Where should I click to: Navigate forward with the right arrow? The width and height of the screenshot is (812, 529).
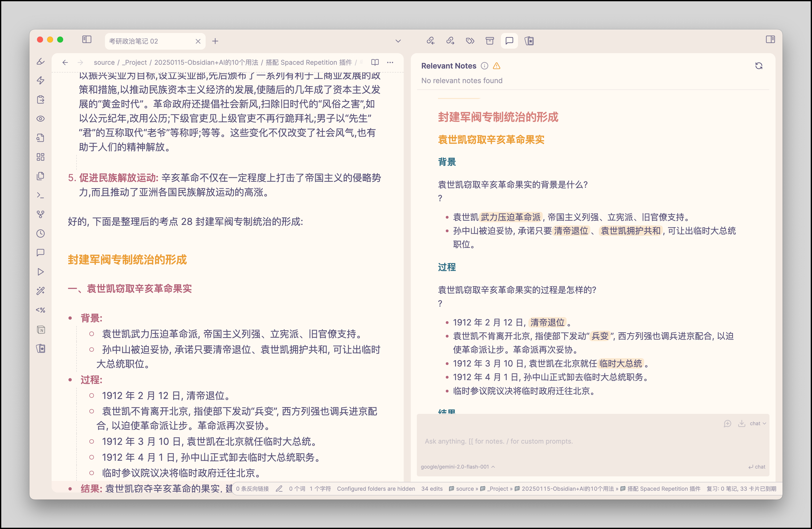80,62
